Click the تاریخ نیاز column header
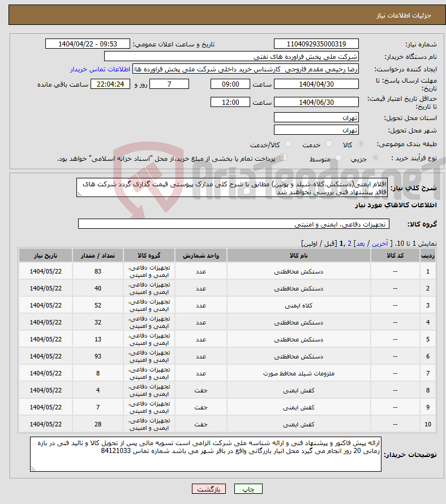This screenshot has height=504, width=446. [46, 255]
